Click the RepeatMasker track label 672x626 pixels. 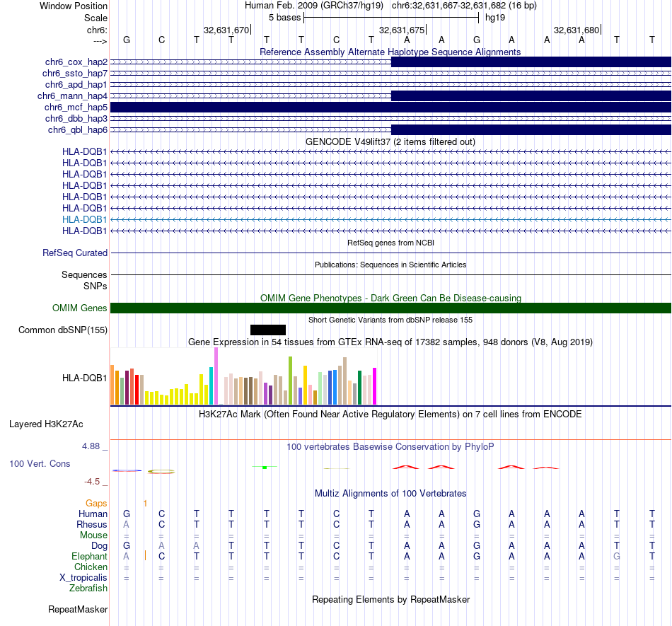click(78, 609)
